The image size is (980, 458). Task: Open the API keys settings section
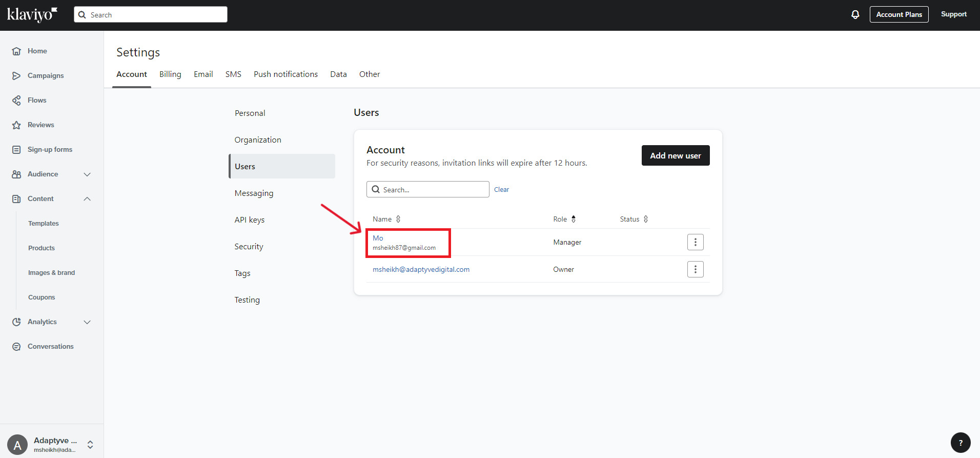point(250,220)
